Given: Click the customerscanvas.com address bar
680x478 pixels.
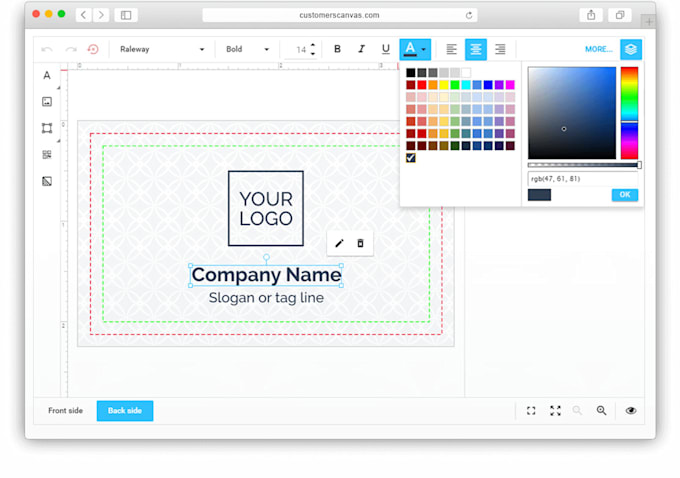Looking at the screenshot, I should click(340, 15).
